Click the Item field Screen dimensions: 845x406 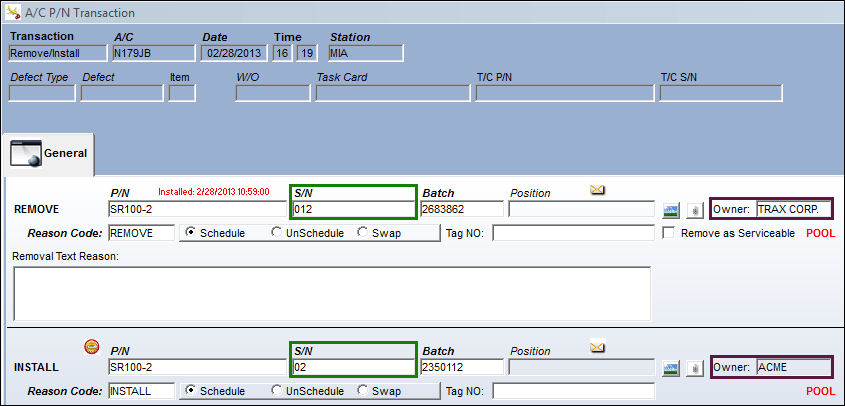182,93
